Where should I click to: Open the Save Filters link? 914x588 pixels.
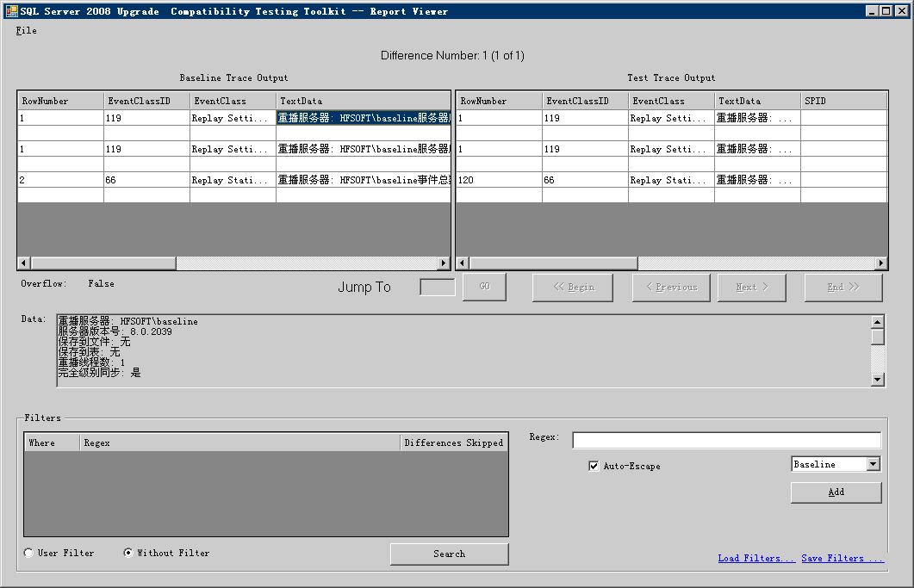(x=842, y=558)
